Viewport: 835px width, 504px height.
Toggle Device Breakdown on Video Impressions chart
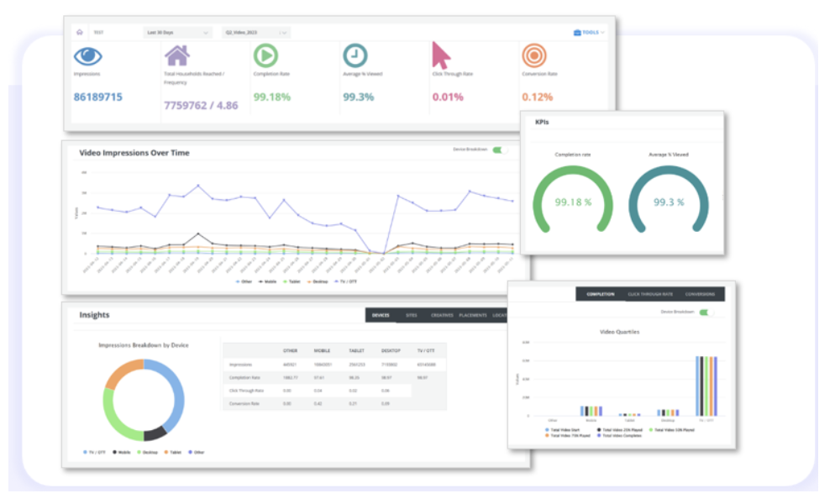(x=501, y=150)
